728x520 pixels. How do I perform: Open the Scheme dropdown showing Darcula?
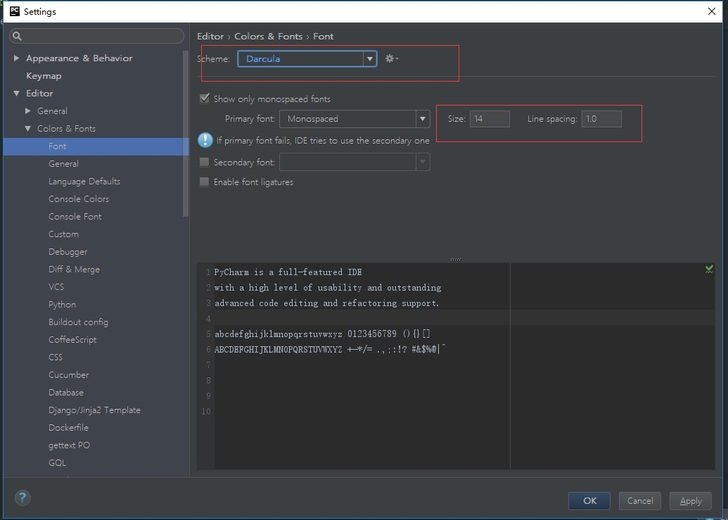tap(307, 59)
